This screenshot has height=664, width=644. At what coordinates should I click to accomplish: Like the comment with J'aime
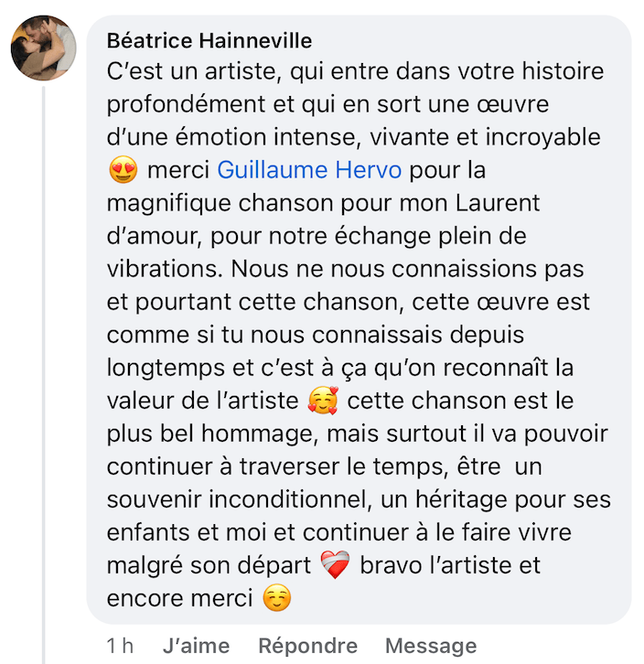tap(196, 646)
